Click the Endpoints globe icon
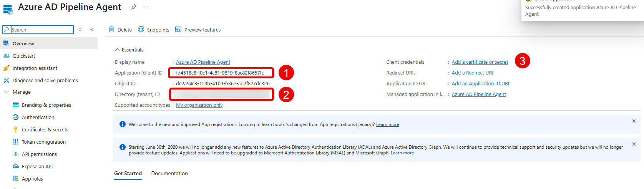Viewport: 644px width, 189px height. pyautogui.click(x=141, y=29)
